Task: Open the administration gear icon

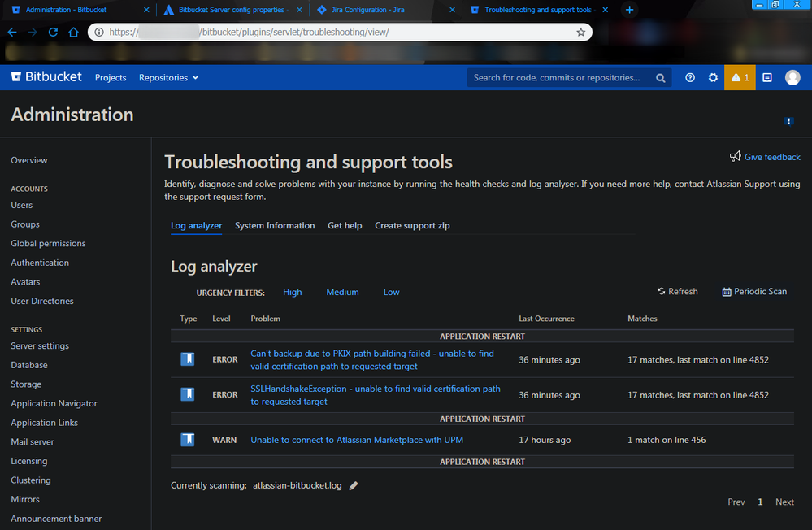Action: [713, 78]
